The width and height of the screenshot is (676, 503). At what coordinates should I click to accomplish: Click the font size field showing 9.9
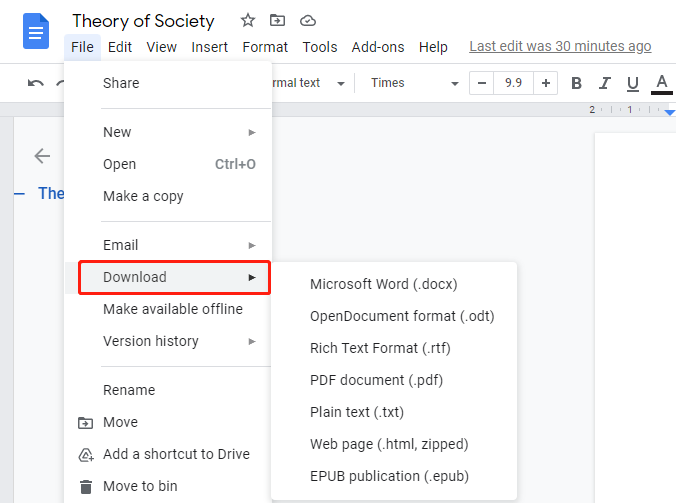point(513,83)
